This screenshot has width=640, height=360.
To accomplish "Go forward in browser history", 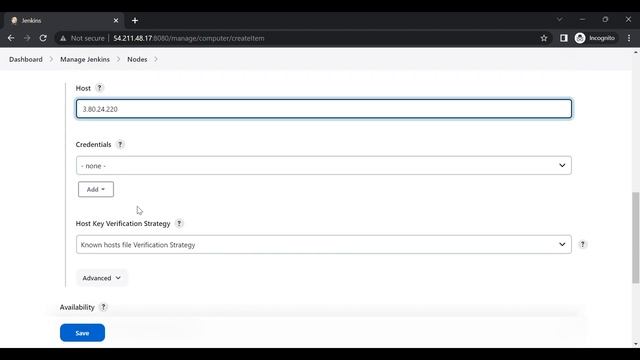I will tap(27, 38).
